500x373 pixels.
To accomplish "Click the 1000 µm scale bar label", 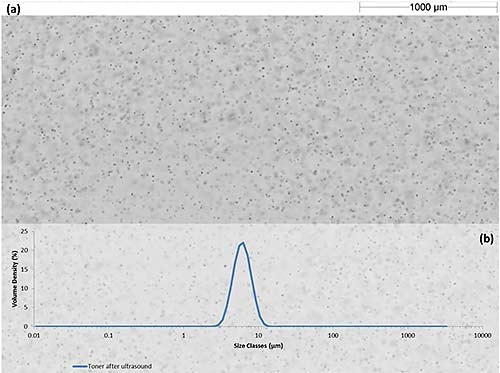I will (428, 7).
